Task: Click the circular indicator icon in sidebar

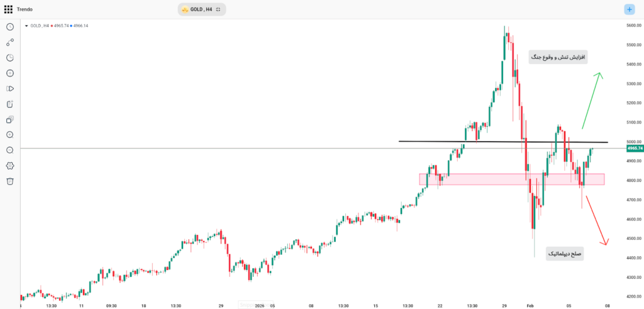Action: (x=10, y=73)
